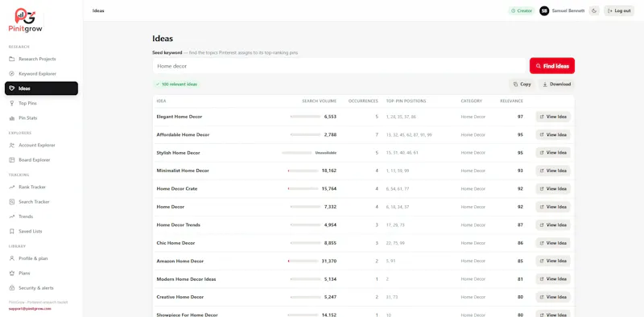Click search volume value 7,332
644x317 pixels.
pos(330,207)
